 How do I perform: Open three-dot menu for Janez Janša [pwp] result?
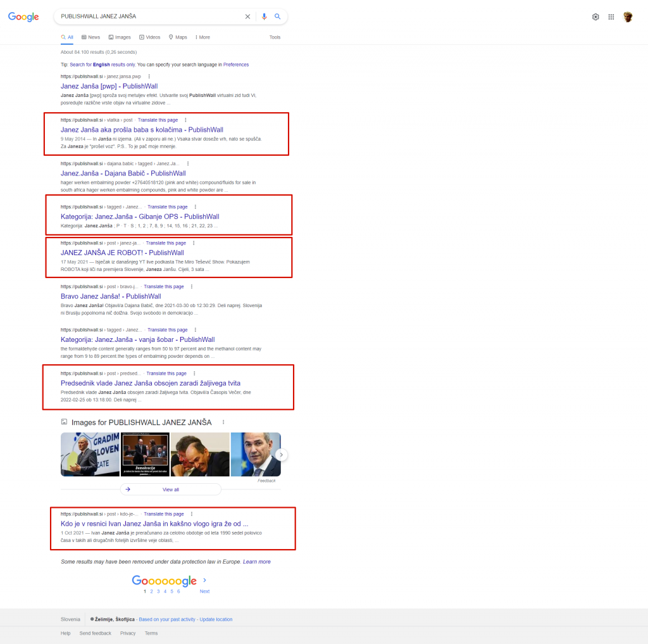click(149, 76)
